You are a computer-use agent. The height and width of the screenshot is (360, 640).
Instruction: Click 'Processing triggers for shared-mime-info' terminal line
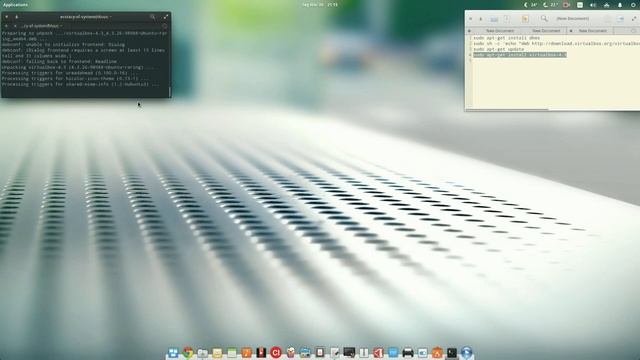[80, 84]
